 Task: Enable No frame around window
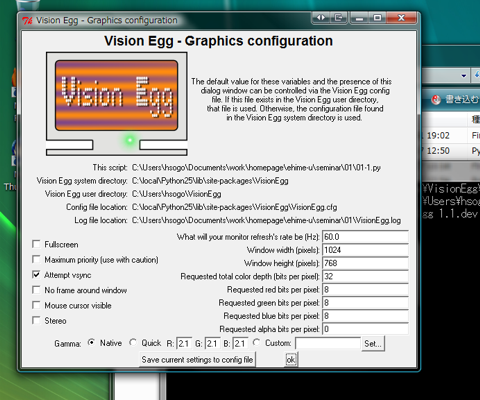(x=36, y=290)
